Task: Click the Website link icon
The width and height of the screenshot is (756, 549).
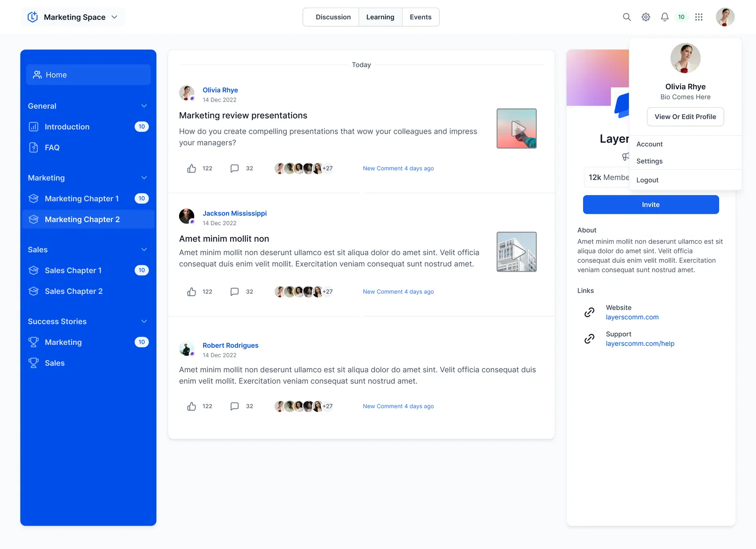Action: 589,312
